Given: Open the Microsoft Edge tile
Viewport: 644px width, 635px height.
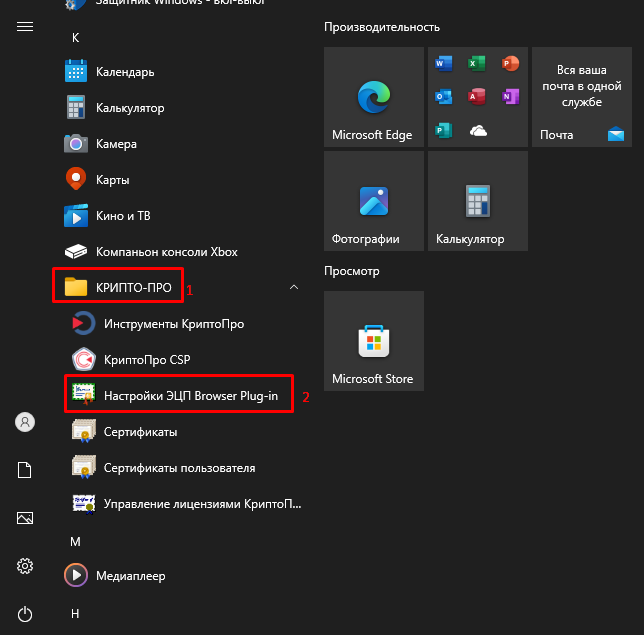Looking at the screenshot, I should [374, 97].
